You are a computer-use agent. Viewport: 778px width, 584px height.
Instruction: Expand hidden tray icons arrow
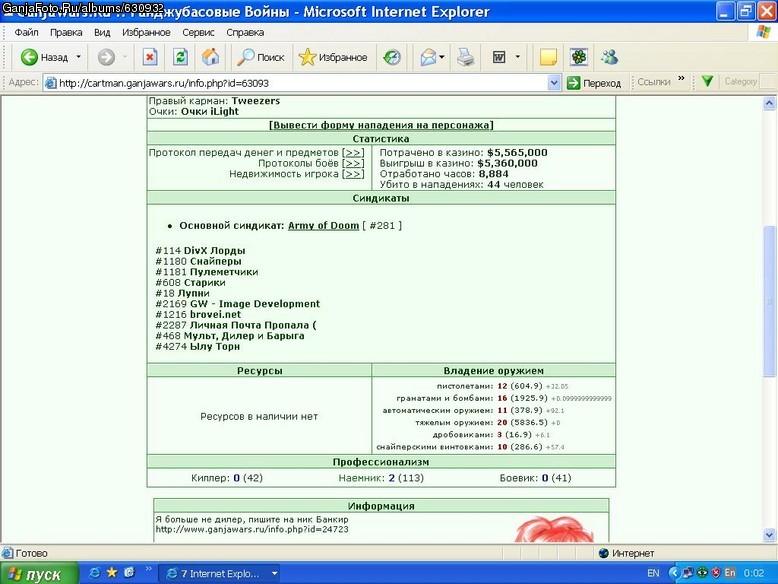(x=674, y=573)
